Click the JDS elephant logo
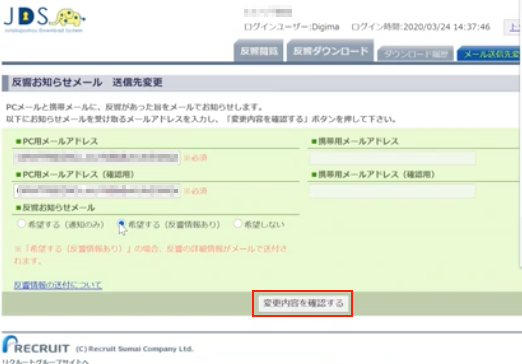 [44, 20]
